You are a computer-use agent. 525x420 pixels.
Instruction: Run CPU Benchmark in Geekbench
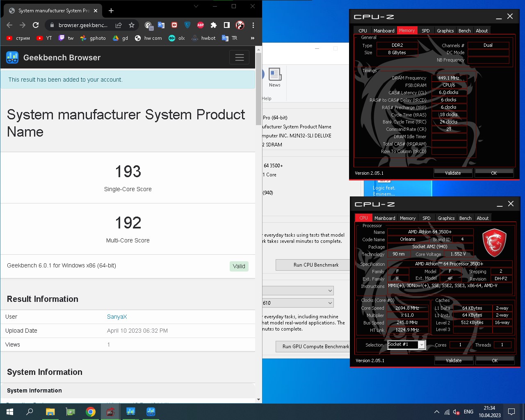[313, 265]
